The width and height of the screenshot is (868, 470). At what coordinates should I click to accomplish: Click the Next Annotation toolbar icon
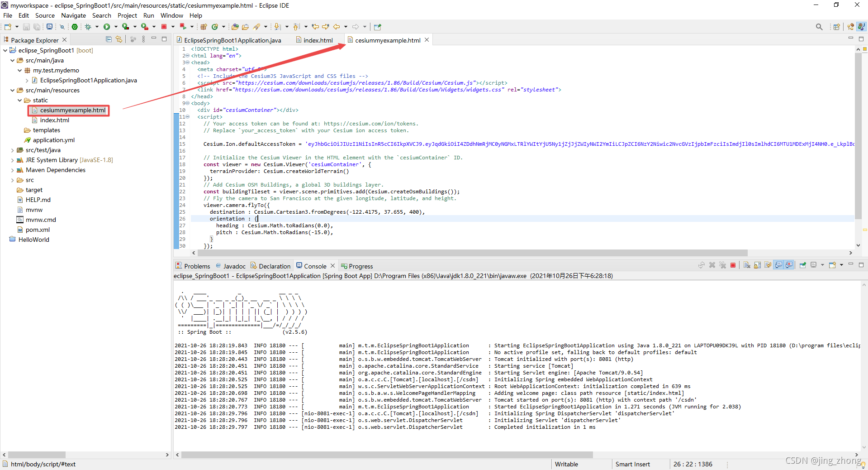(277, 27)
